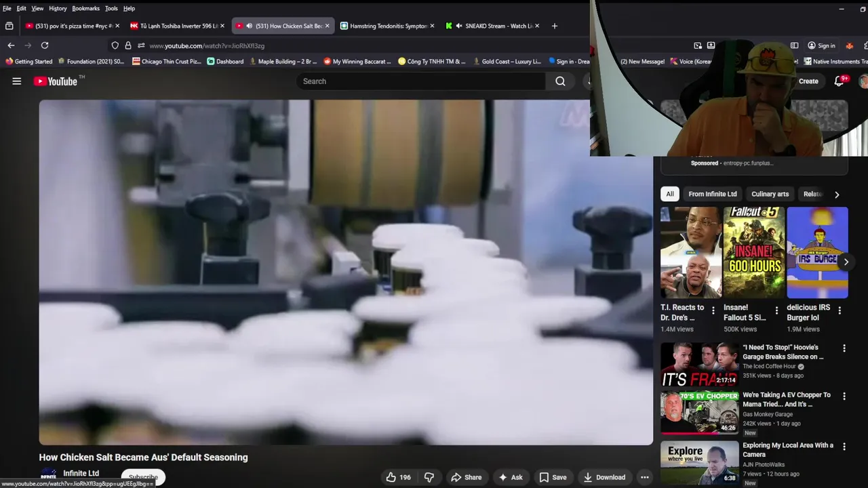Screen dimensions: 868x488
Task: Open the View menu
Action: (x=37, y=8)
